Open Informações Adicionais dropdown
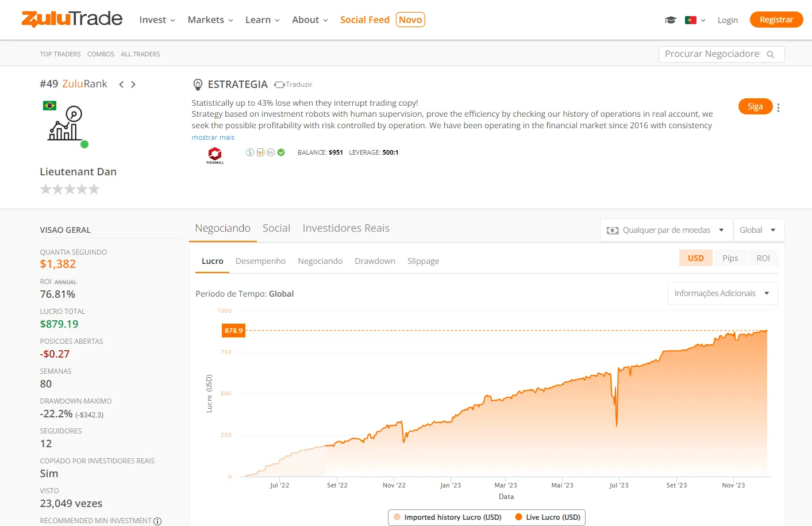Image resolution: width=812 pixels, height=526 pixels. (722, 293)
